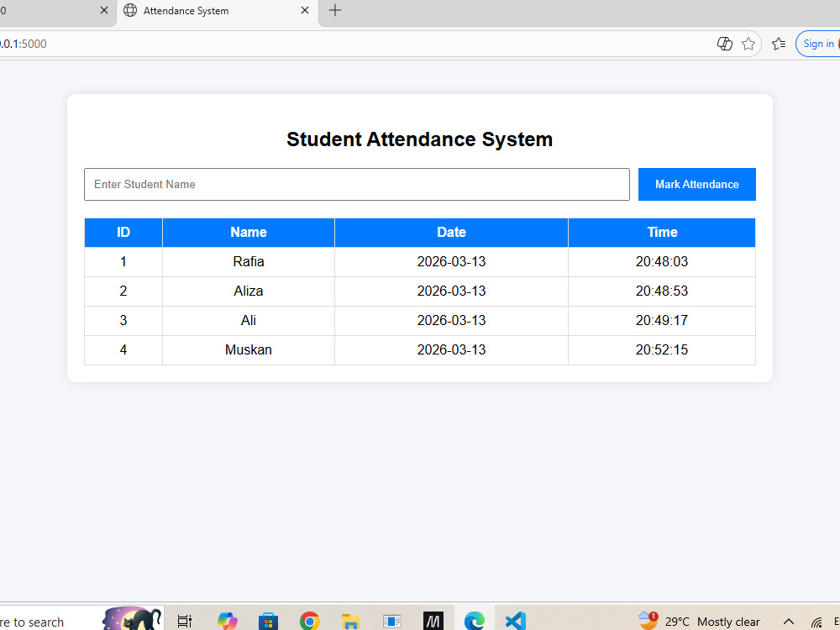
Task: Click time 20:48:53
Action: [662, 291]
